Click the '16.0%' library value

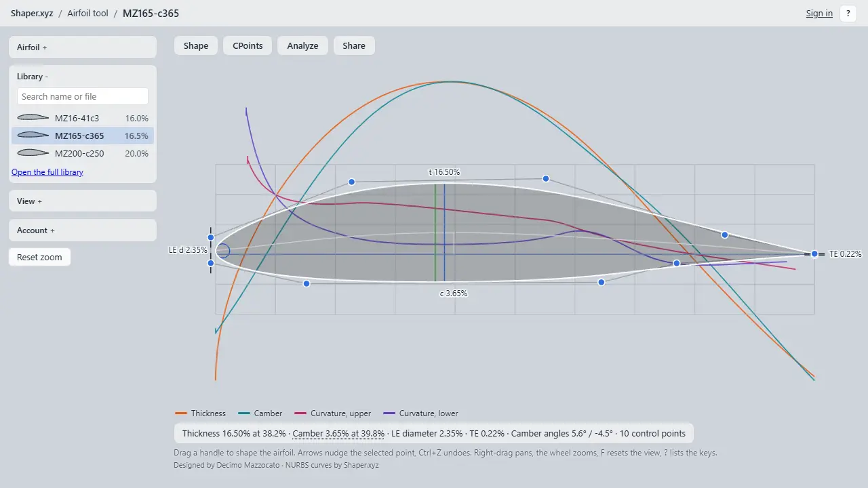137,118
